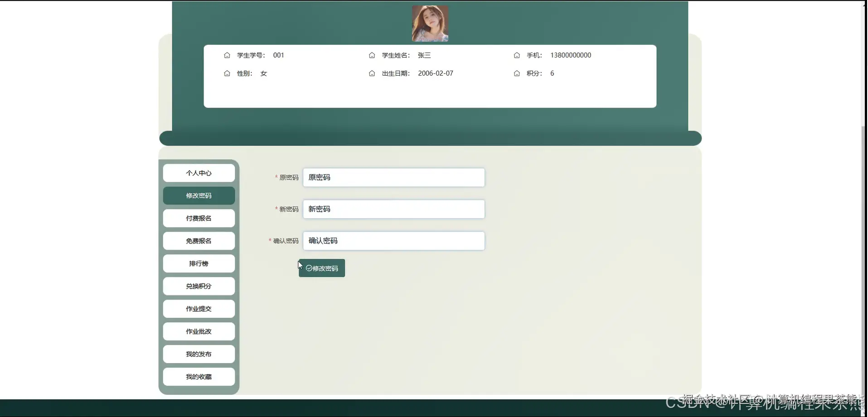Click the 性别 field label
Image resolution: width=868 pixels, height=417 pixels.
coord(245,73)
